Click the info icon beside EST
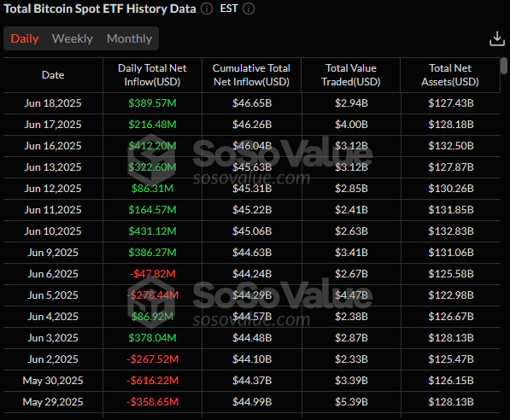 pos(249,9)
